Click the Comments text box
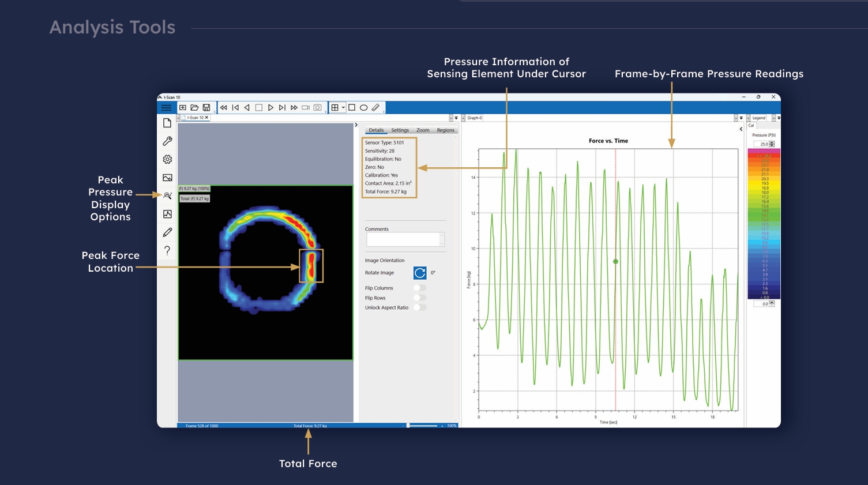Viewport: 868px width, 485px height. tap(405, 239)
